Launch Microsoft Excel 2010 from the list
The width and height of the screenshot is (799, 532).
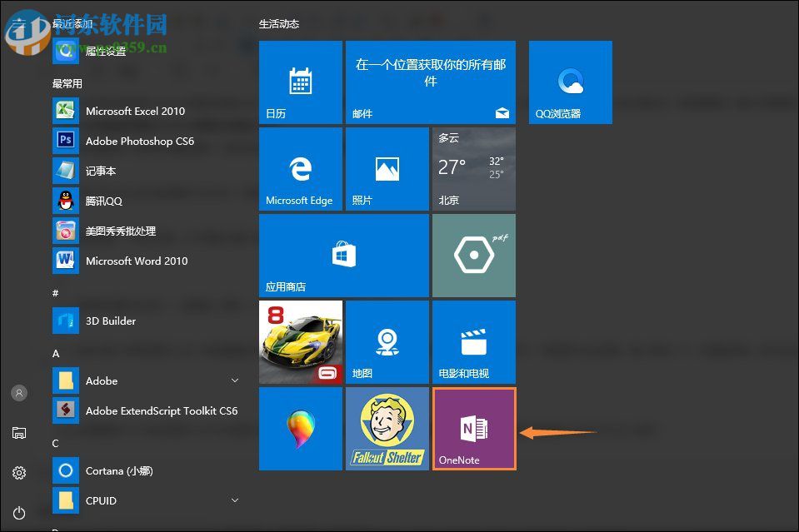[x=147, y=111]
